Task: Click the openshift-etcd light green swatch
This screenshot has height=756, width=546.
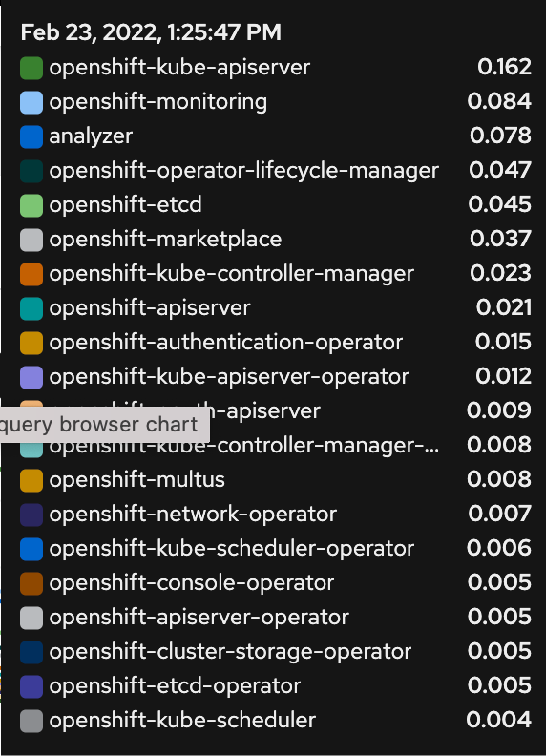Action: 31,205
